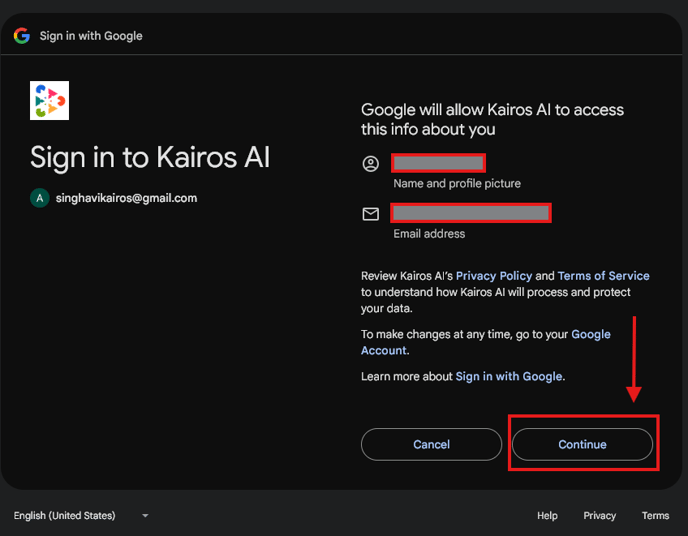Viewport: 688px width, 536px height.
Task: Click Terms in the footer
Action: point(656,516)
